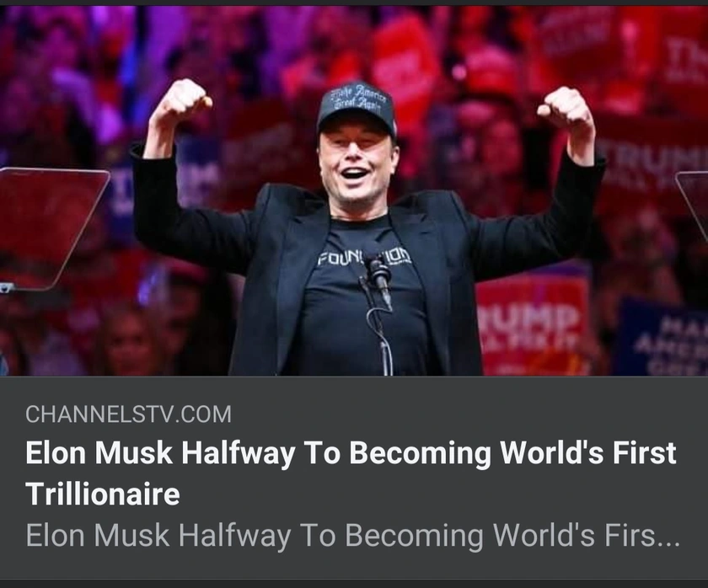Open the article preview image
The width and height of the screenshot is (708, 588).
coord(354,190)
